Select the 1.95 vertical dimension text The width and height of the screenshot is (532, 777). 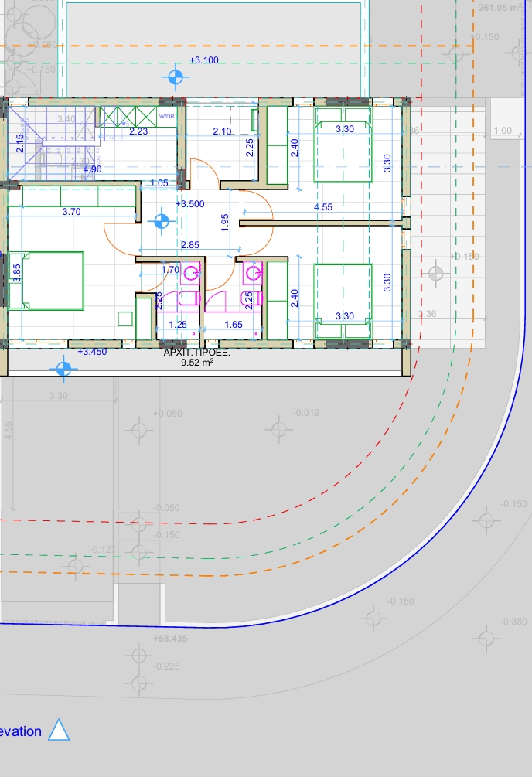pos(224,222)
